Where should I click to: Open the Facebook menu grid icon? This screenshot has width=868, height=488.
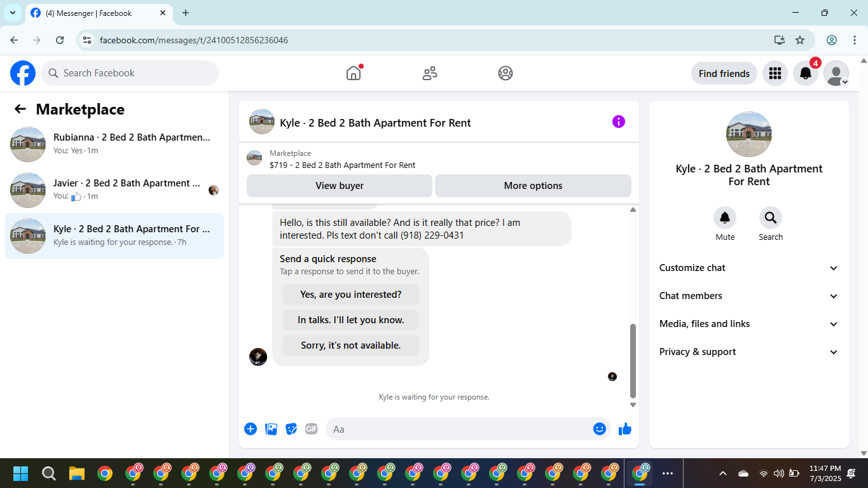(775, 73)
